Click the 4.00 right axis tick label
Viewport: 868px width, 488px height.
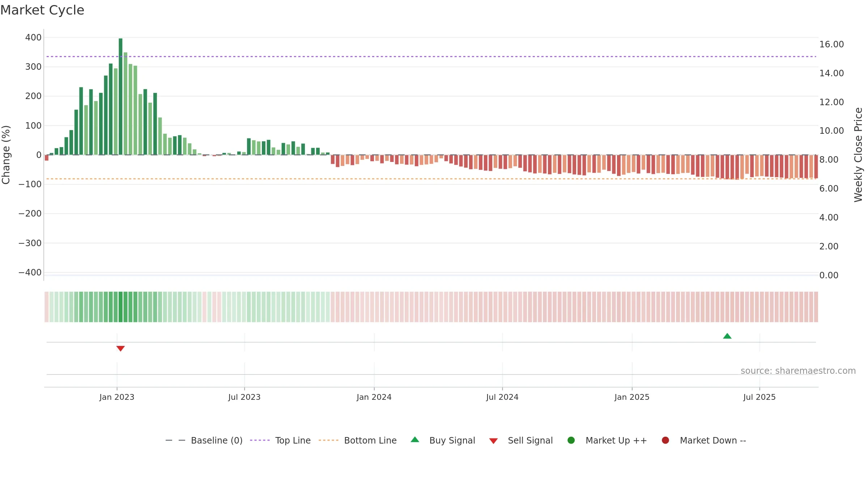point(829,218)
